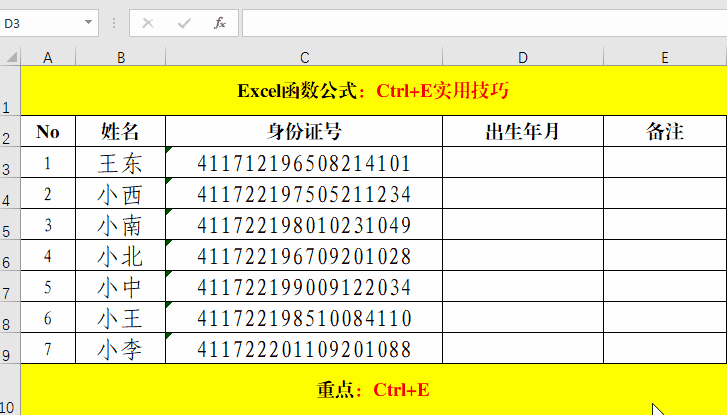Click ID cell '411722196709201028'

[304, 255]
